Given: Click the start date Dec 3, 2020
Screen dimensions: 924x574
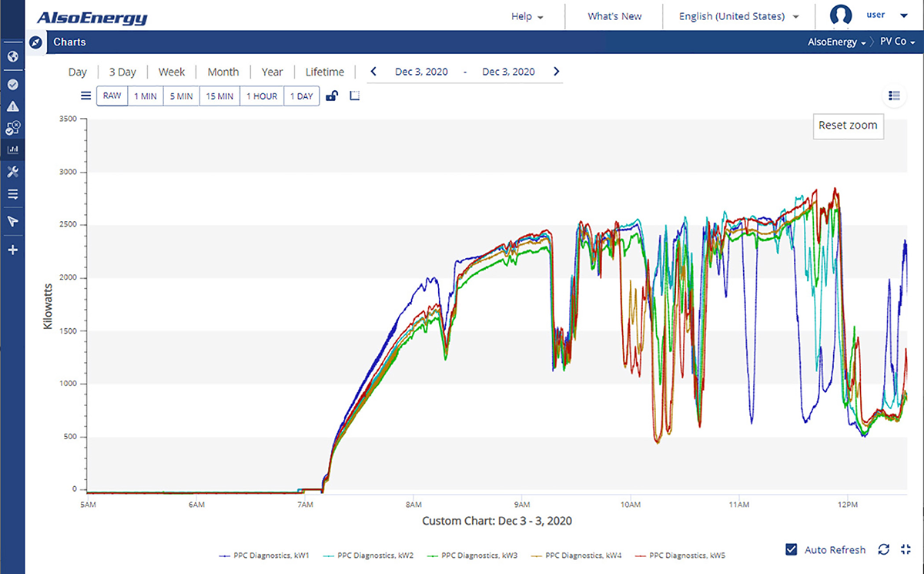Looking at the screenshot, I should pos(421,72).
